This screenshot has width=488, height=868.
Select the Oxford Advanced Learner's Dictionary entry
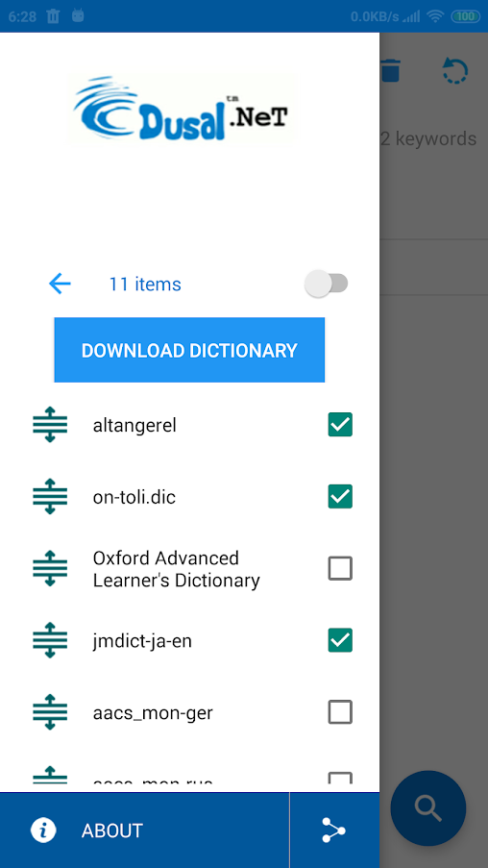pos(177,568)
